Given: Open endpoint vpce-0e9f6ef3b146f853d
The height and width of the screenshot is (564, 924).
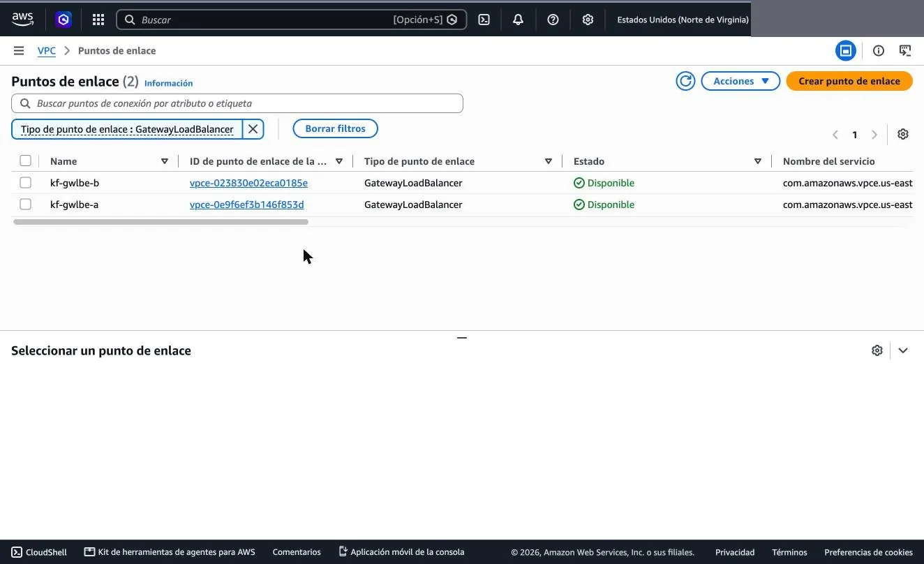Looking at the screenshot, I should (x=247, y=205).
